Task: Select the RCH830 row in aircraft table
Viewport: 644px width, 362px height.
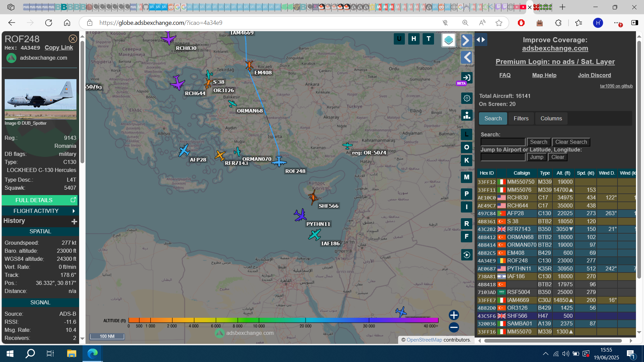Action: pos(556,198)
